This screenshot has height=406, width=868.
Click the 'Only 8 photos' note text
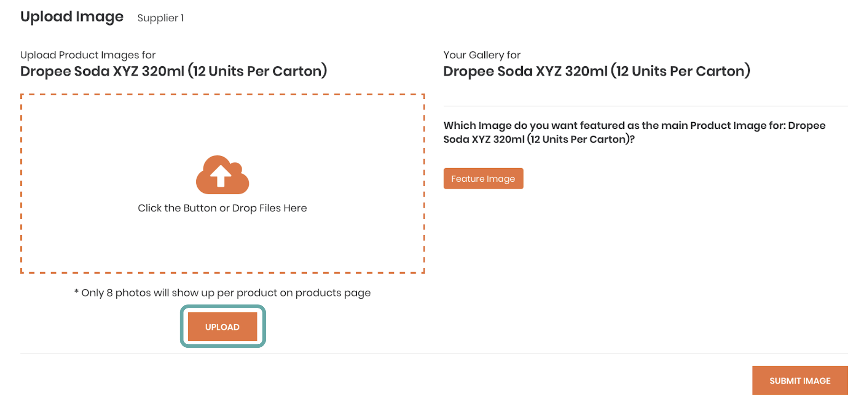point(222,293)
